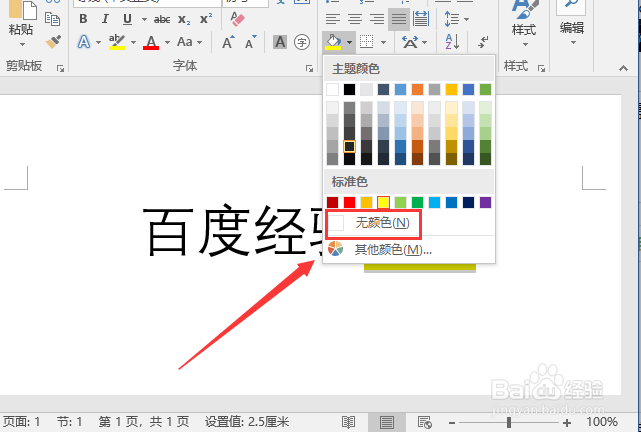Open More Colors dialog
Screen dimensions: 641x432
(409, 249)
